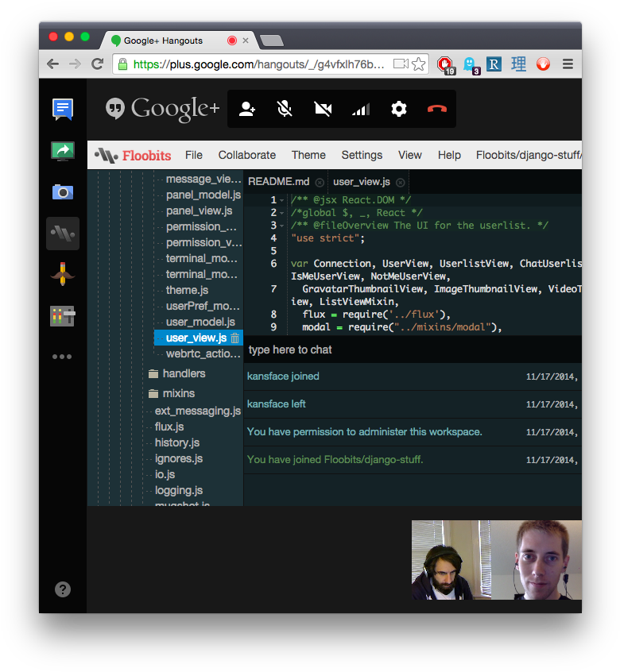Viewport: 620px width, 672px height.
Task: Close the README.md tab
Action: 320,183
